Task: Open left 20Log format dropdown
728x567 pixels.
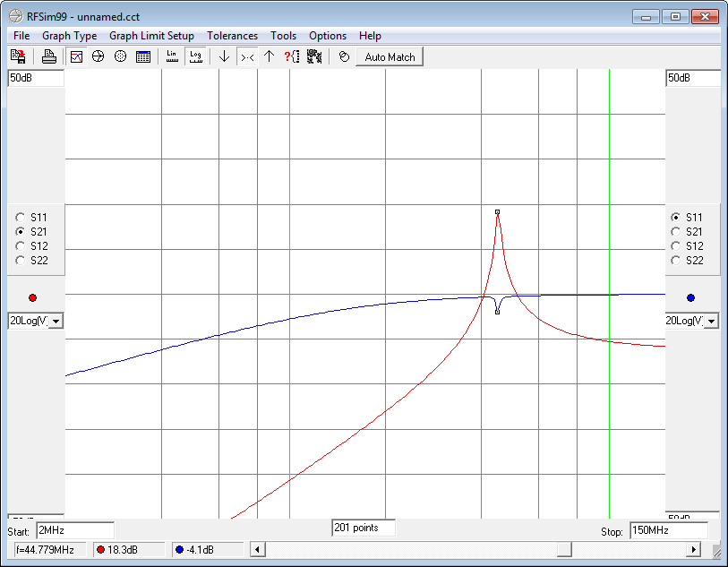Action: tap(56, 321)
